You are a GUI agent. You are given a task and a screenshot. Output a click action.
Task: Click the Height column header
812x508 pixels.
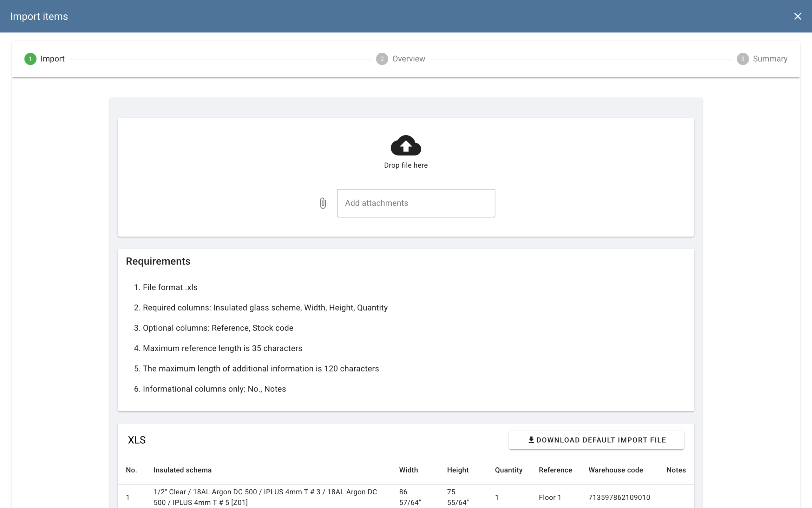point(458,470)
